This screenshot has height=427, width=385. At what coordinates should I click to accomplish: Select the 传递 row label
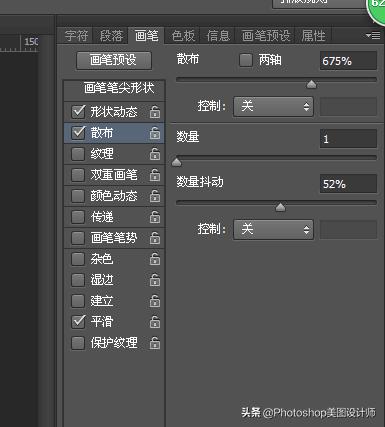(102, 217)
